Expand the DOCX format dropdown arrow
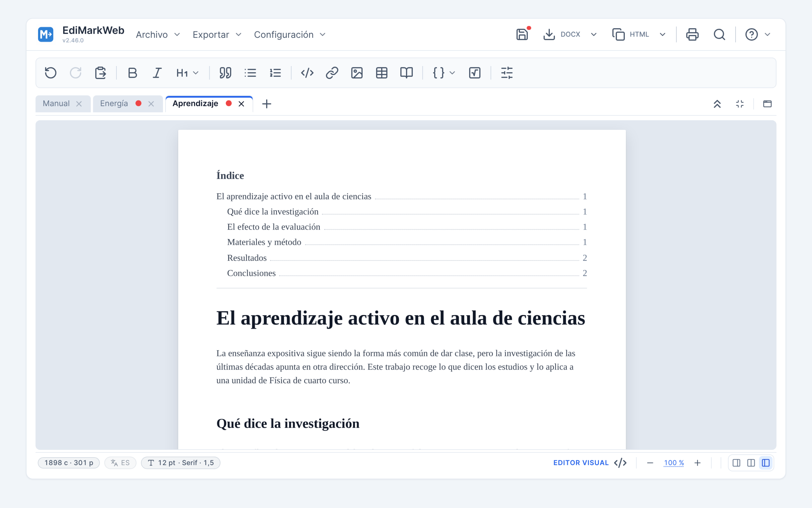The width and height of the screenshot is (812, 508). [x=593, y=34]
